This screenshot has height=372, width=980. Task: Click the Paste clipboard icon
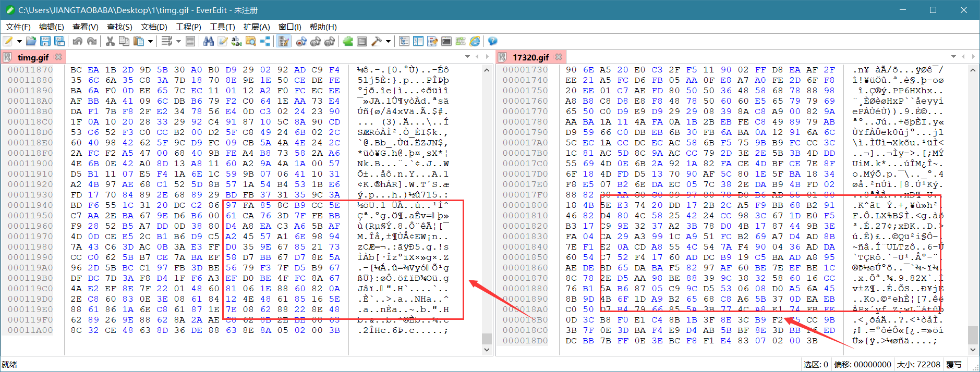click(x=139, y=41)
